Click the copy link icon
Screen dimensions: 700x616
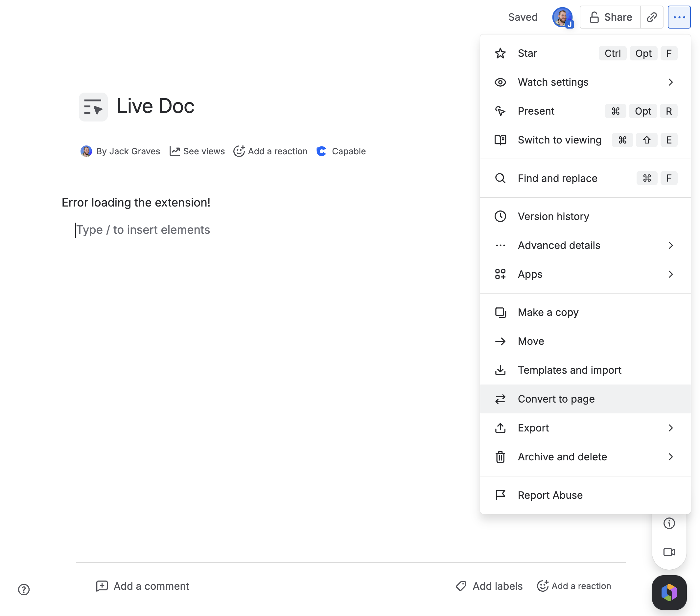(651, 17)
